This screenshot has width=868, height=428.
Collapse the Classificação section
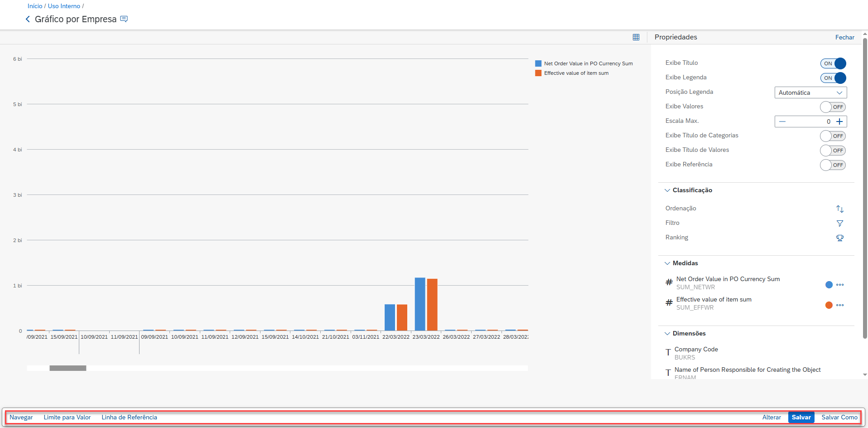pyautogui.click(x=667, y=190)
